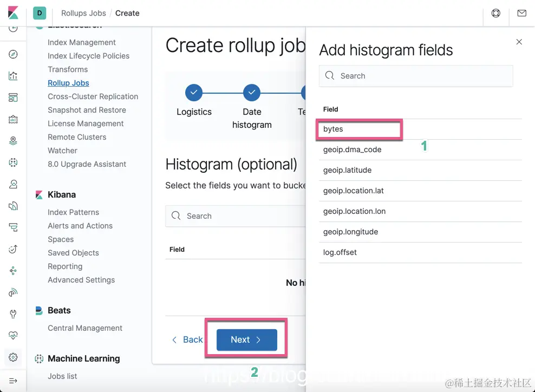The image size is (535, 392).
Task: Focus the flyout Search field
Action: tap(415, 76)
